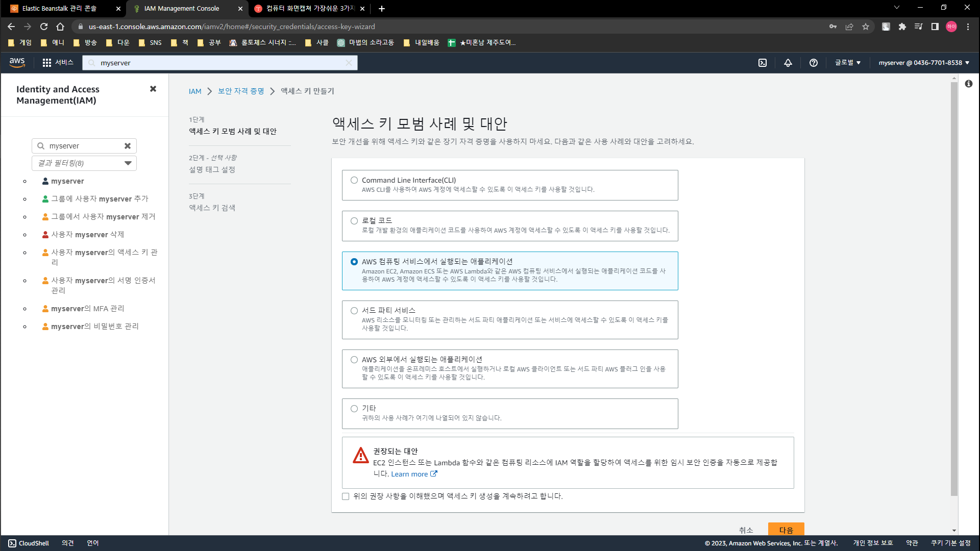Select the 서드 파티 서비스 option
980x551 pixels.
click(354, 311)
